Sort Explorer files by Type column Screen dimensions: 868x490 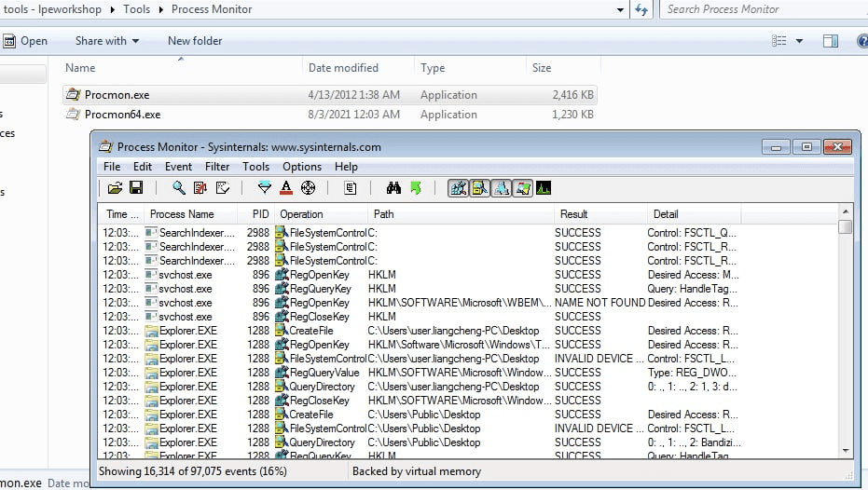point(470,67)
